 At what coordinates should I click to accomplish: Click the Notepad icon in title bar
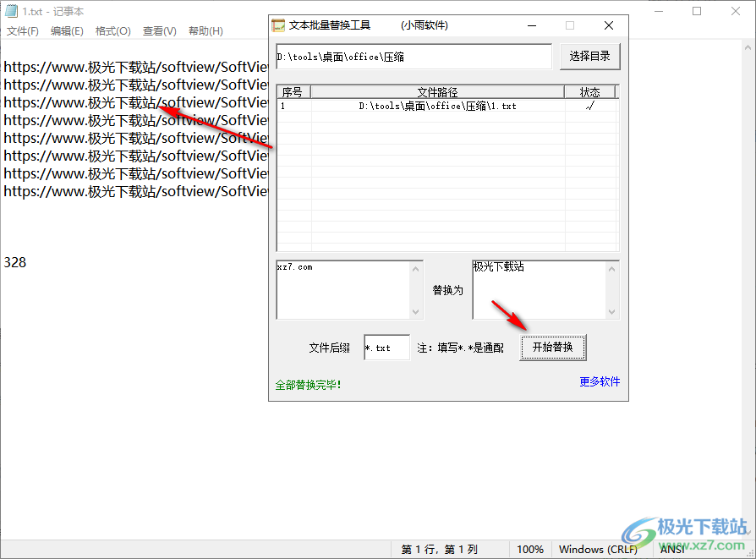11,11
